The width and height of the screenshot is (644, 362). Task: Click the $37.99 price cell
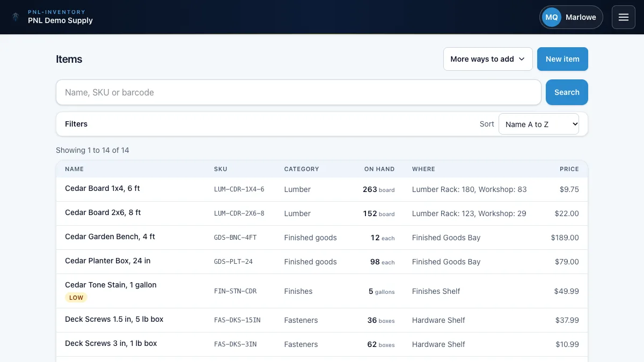[567, 320]
